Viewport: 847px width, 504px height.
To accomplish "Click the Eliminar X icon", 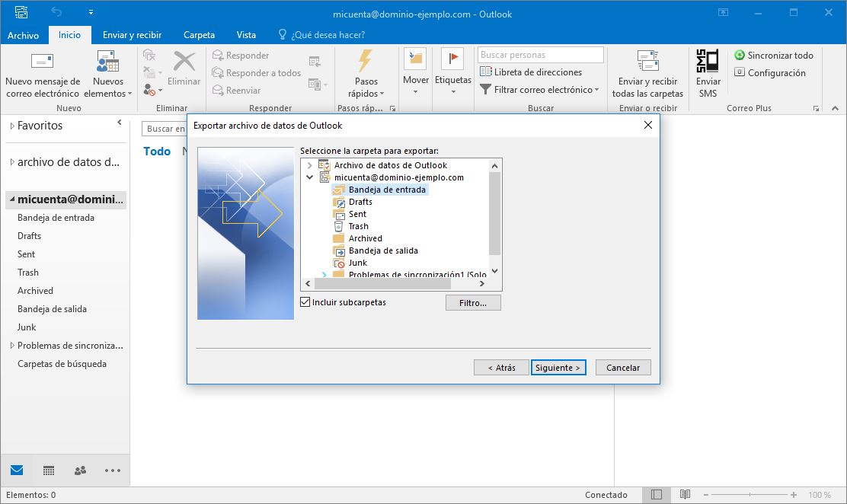I will click(184, 61).
